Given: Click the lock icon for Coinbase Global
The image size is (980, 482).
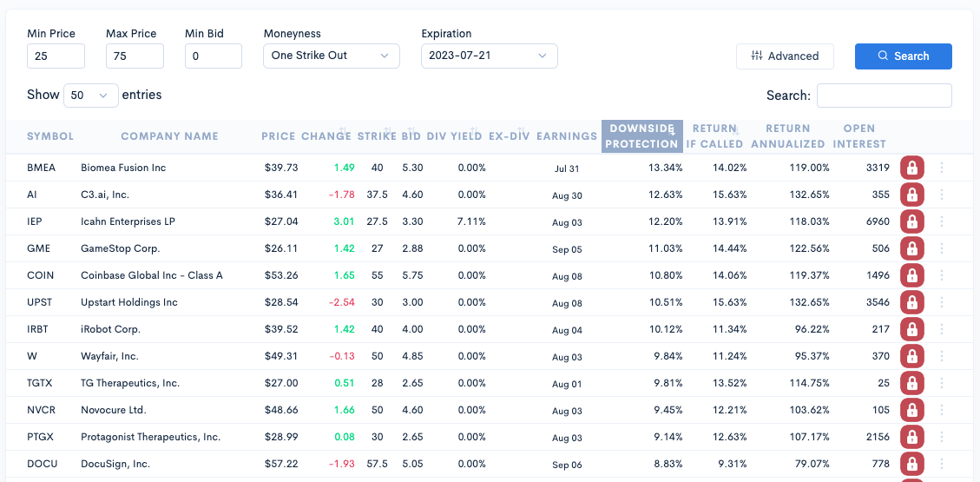Looking at the screenshot, I should (x=912, y=275).
